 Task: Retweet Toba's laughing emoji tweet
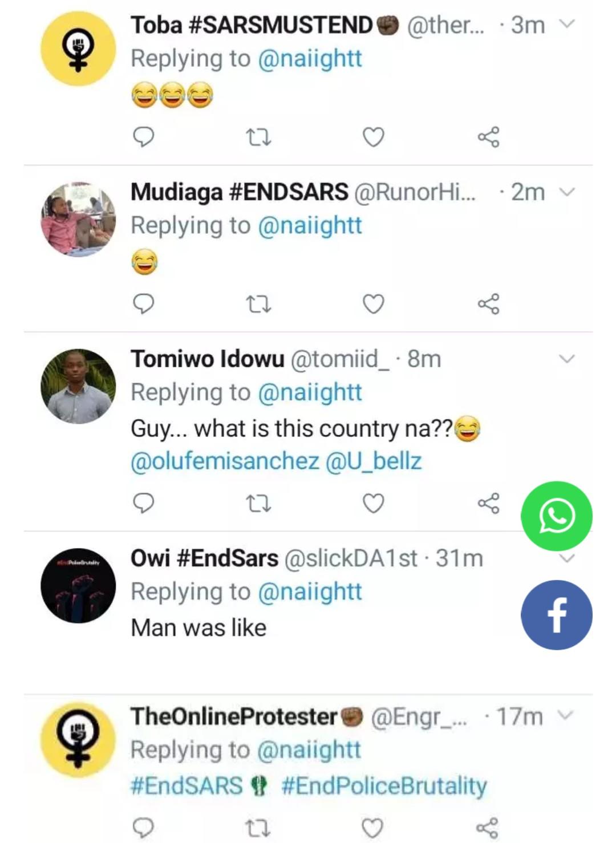[258, 137]
